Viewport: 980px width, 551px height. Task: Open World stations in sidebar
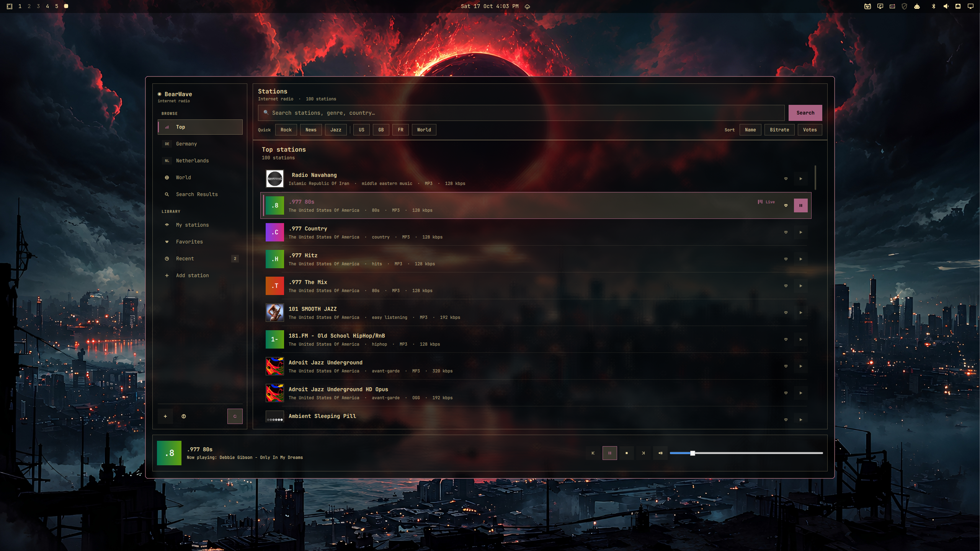pyautogui.click(x=200, y=178)
